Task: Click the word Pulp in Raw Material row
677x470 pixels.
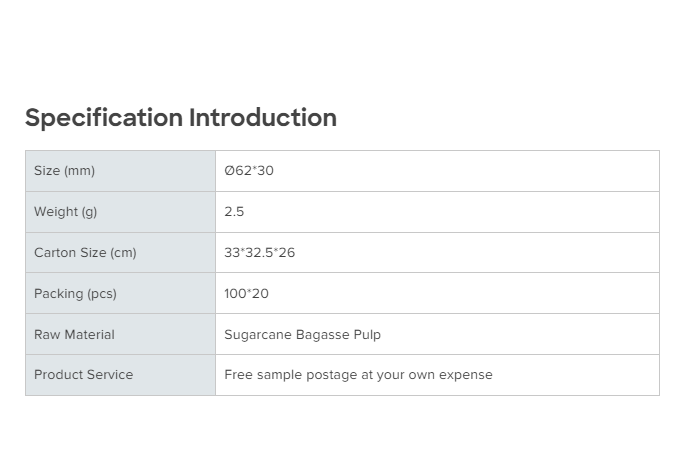Action: click(x=365, y=335)
